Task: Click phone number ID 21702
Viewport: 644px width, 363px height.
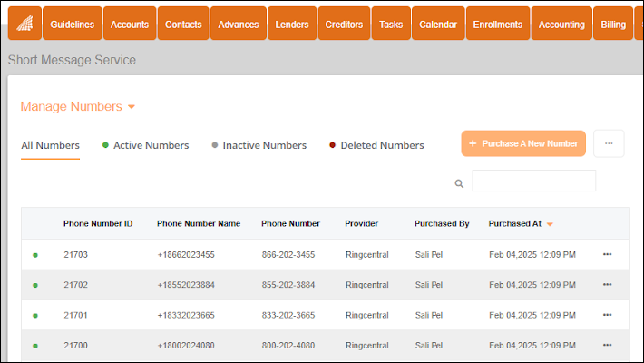Action: (x=75, y=284)
